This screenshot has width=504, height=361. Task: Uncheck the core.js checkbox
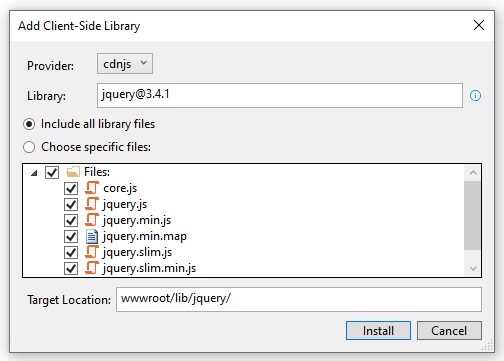coord(71,188)
